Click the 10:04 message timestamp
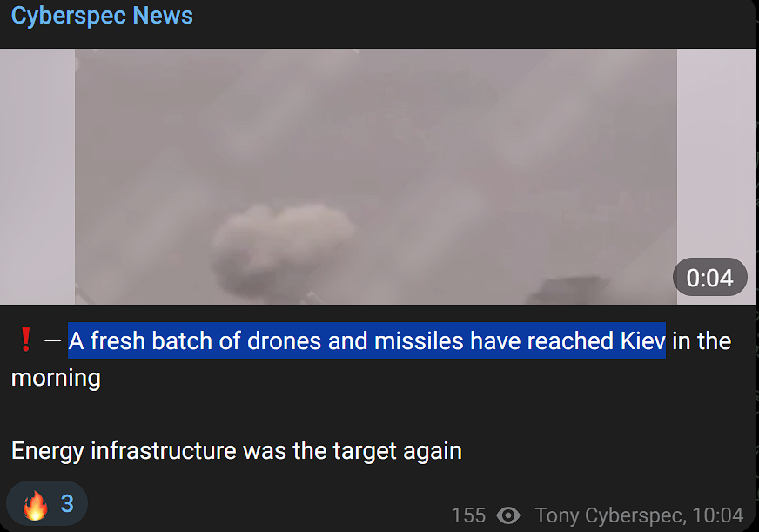The image size is (759, 532). [x=718, y=515]
